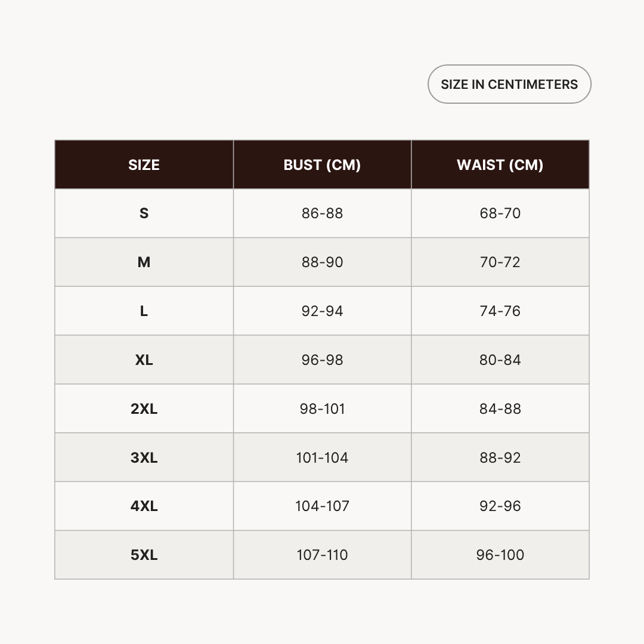Choose the XL size cell
The height and width of the screenshot is (644, 644).
144,360
